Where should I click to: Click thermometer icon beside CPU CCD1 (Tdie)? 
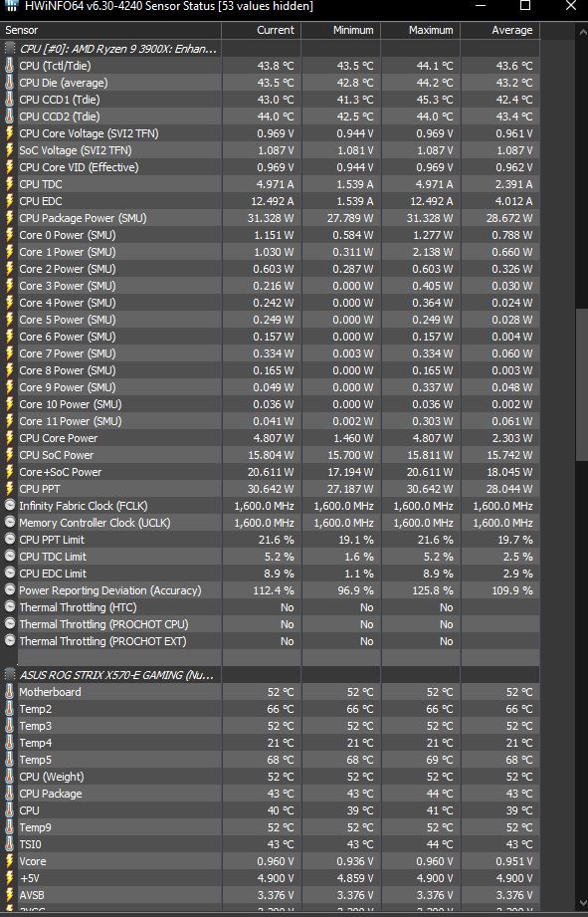9,100
